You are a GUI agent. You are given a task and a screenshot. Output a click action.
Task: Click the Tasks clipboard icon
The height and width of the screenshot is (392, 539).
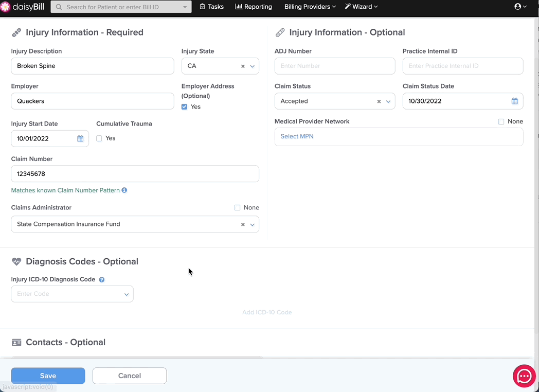203,7
